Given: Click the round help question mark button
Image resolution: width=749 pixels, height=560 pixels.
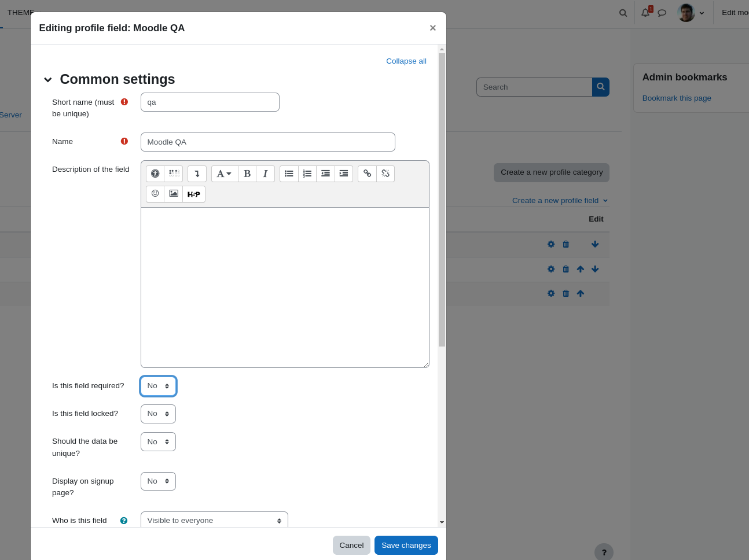Looking at the screenshot, I should tap(604, 552).
